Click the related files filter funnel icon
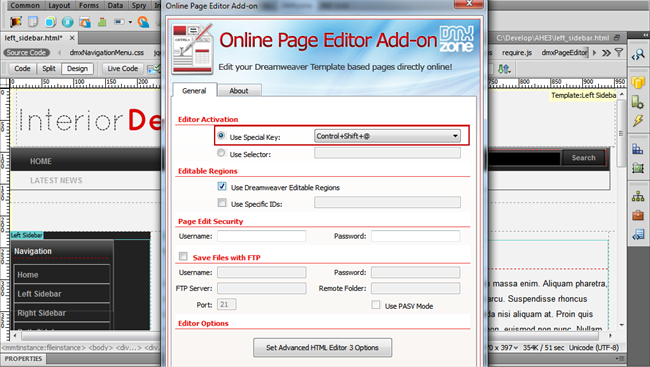 click(619, 53)
